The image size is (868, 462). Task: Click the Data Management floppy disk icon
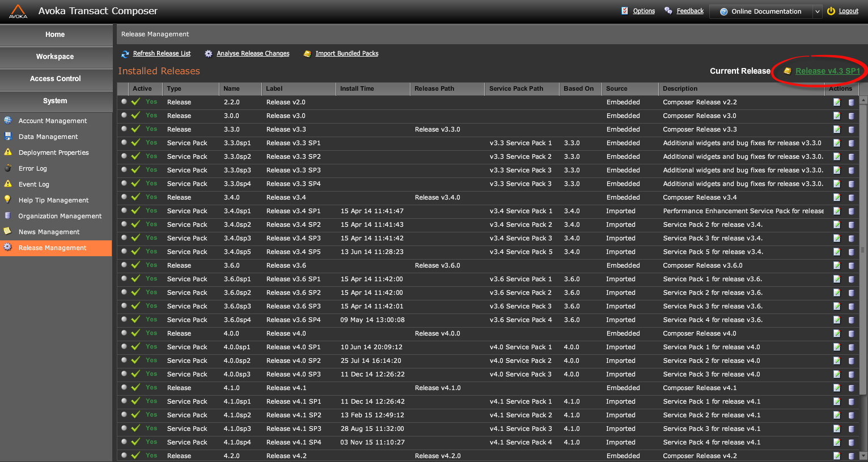click(x=8, y=136)
